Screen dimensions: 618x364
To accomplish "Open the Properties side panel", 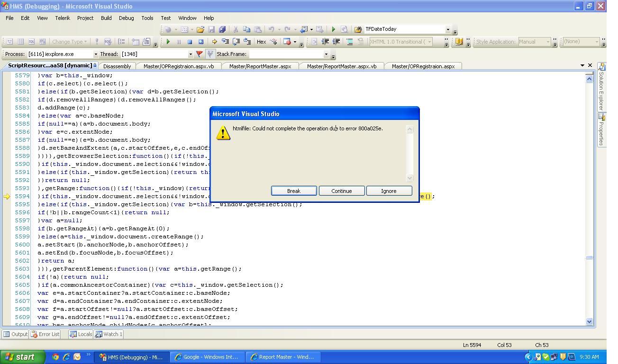I will point(602,130).
